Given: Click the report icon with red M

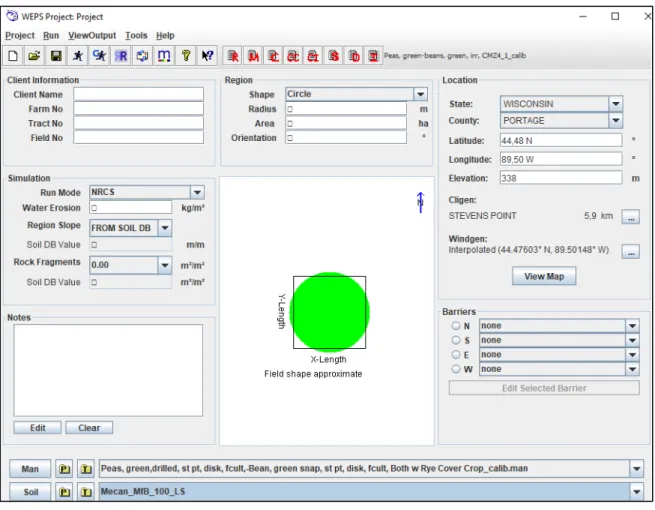Looking at the screenshot, I should 253,56.
